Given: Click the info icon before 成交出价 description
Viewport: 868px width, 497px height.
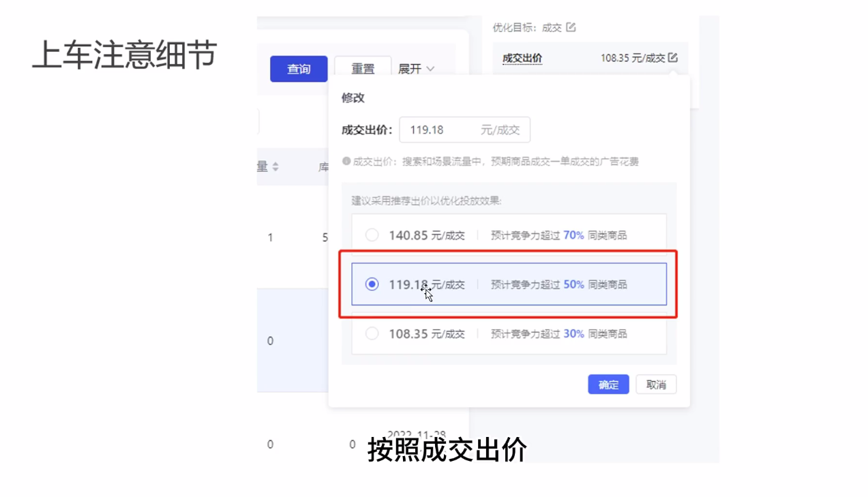Looking at the screenshot, I should (x=346, y=162).
